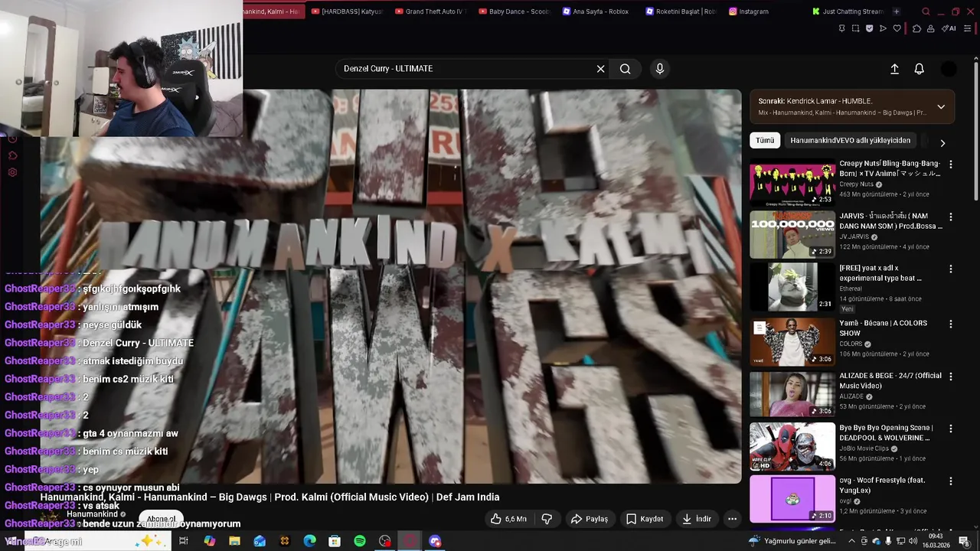Screen dimensions: 980x551
Task: Click the snapshot capture icon in toolbar
Action: tap(855, 28)
